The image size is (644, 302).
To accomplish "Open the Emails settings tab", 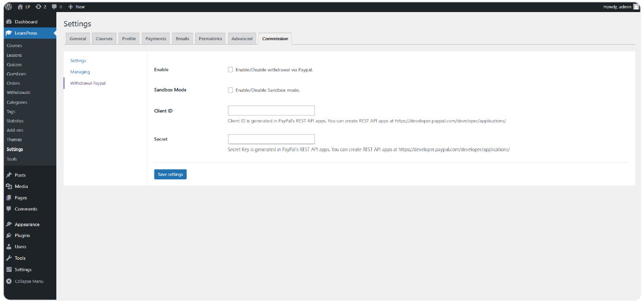I will point(182,38).
